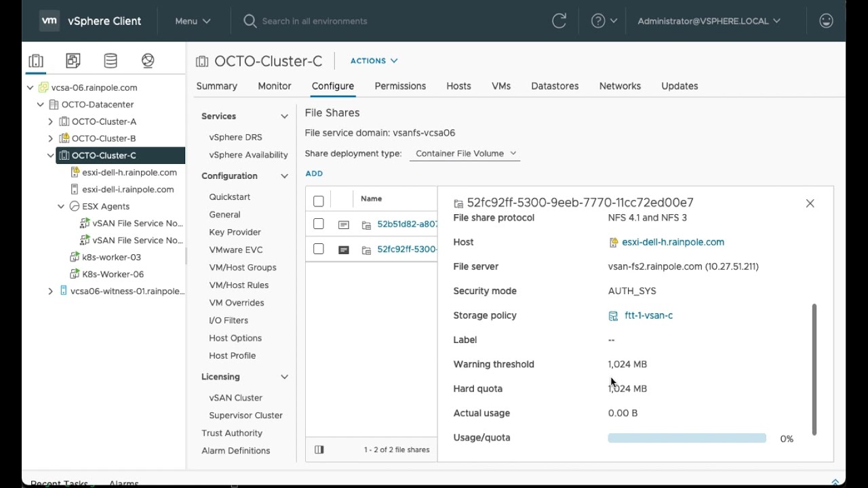The image size is (868, 488).
Task: Click details icon for share 52b51d82
Action: click(x=344, y=224)
